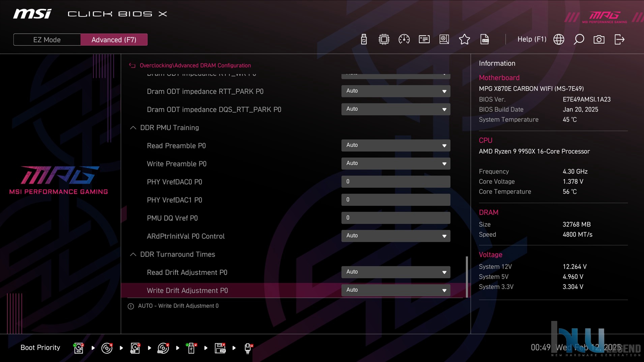Screen dimensions: 644x362
Task: Click the info icon beside the help description
Action: pos(131,306)
